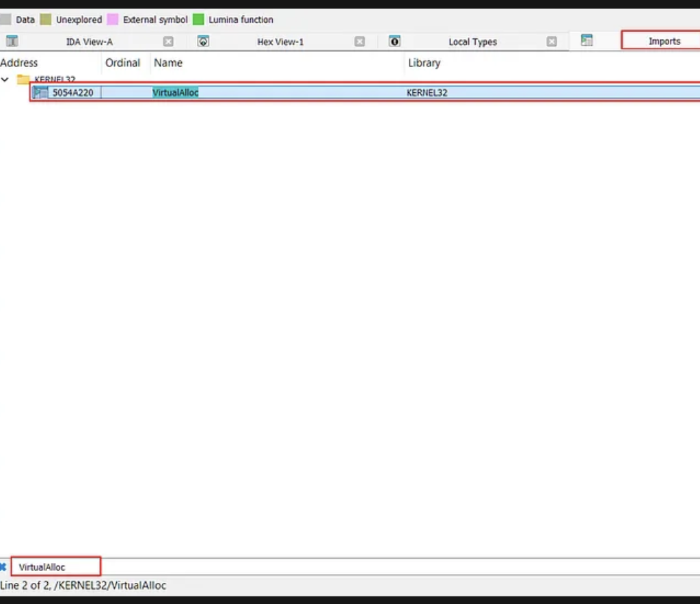
Task: Click the import entry icon beside 5054A220
Action: click(x=41, y=92)
